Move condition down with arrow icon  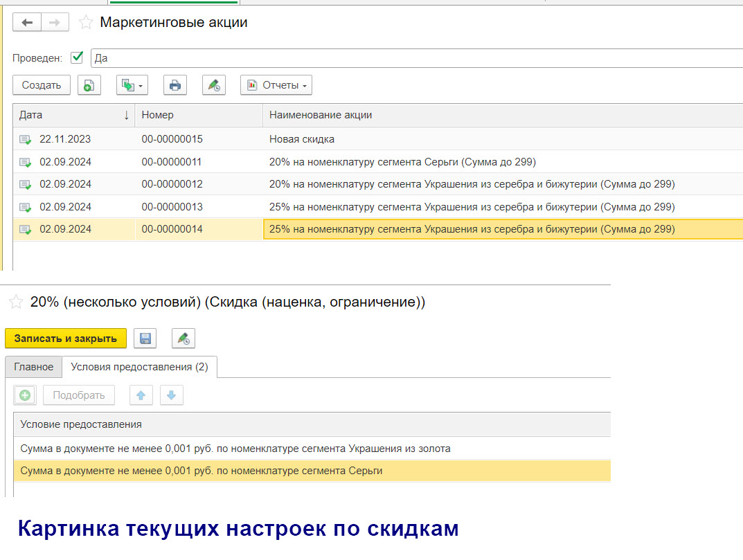tap(171, 395)
